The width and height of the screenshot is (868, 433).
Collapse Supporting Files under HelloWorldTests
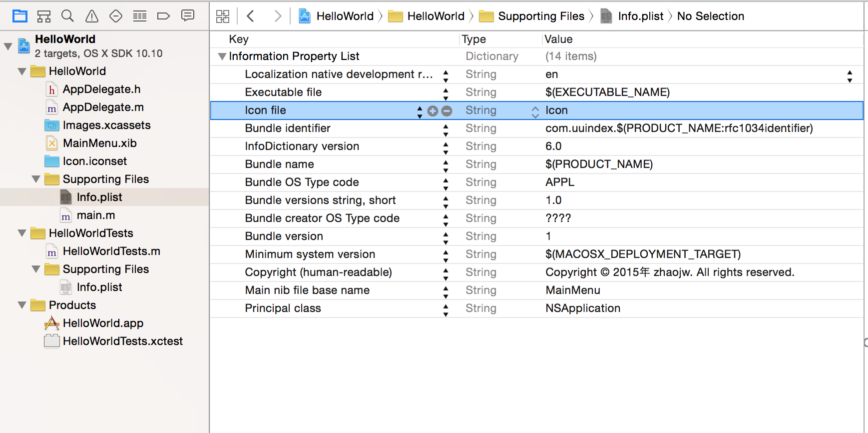tap(36, 269)
